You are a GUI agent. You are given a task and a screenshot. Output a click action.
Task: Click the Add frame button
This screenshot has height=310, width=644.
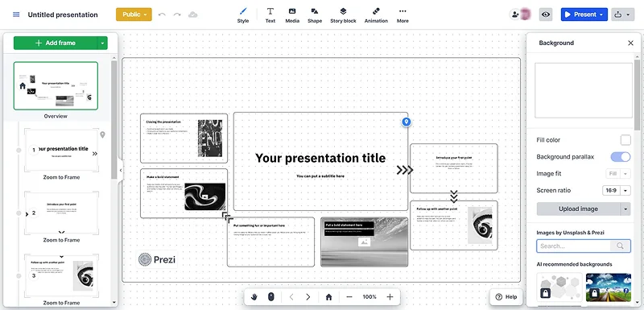coord(56,43)
